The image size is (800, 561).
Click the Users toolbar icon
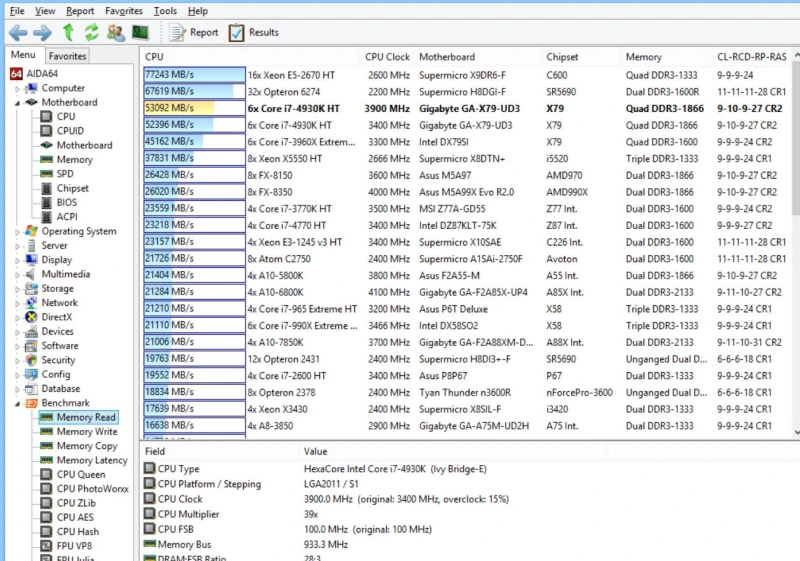pos(116,33)
